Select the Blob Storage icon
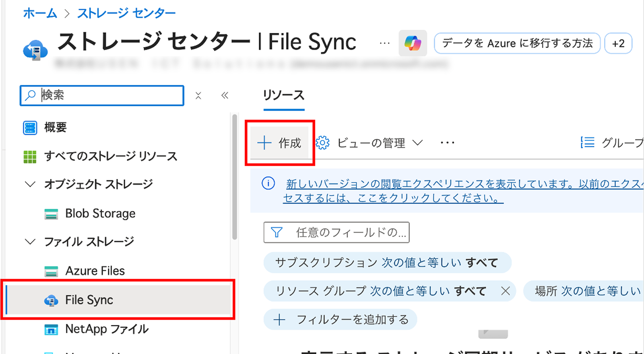 click(x=51, y=214)
